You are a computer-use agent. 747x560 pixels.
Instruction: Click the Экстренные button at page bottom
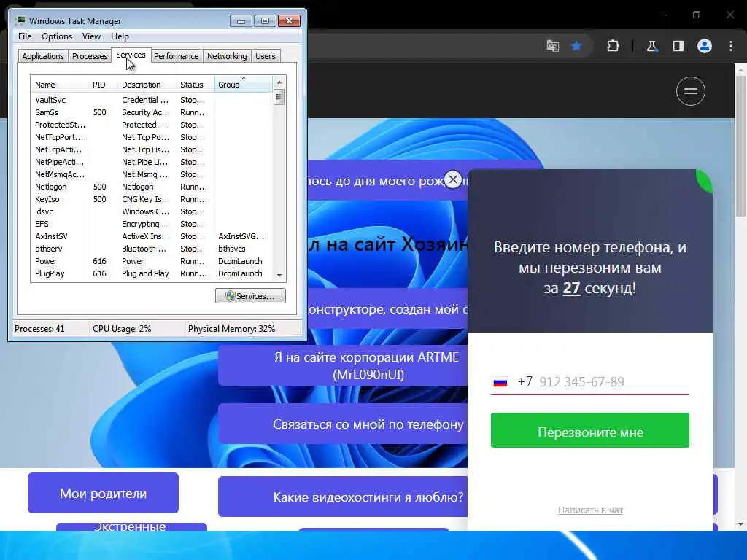(131, 526)
